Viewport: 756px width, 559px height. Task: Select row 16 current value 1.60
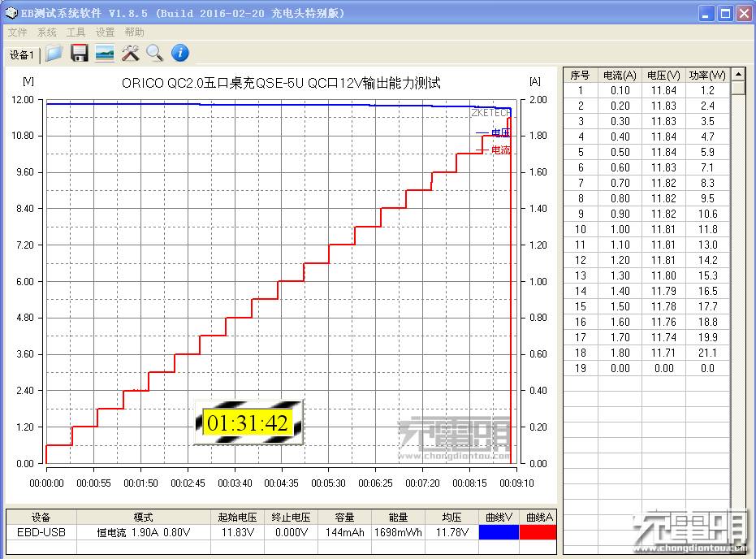point(620,322)
